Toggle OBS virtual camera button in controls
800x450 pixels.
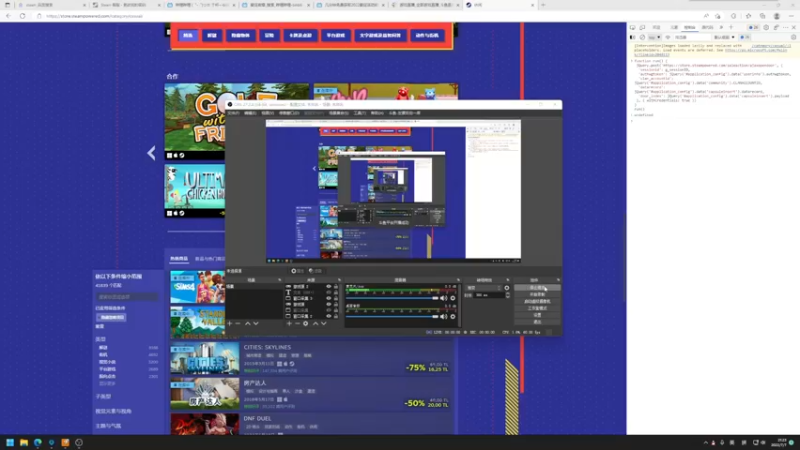coord(537,302)
